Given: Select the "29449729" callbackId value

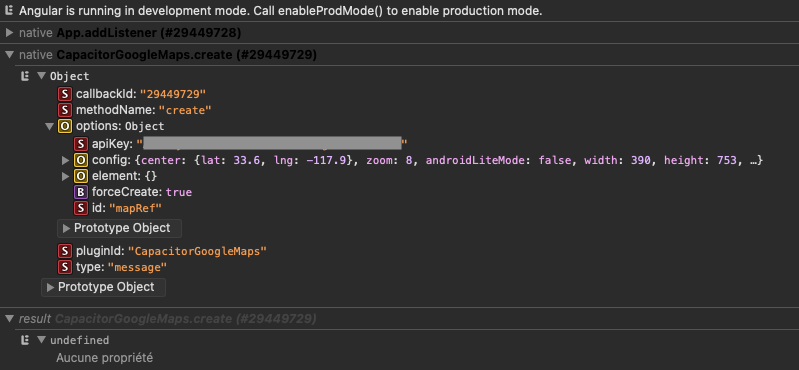Looking at the screenshot, I should click(173, 94).
